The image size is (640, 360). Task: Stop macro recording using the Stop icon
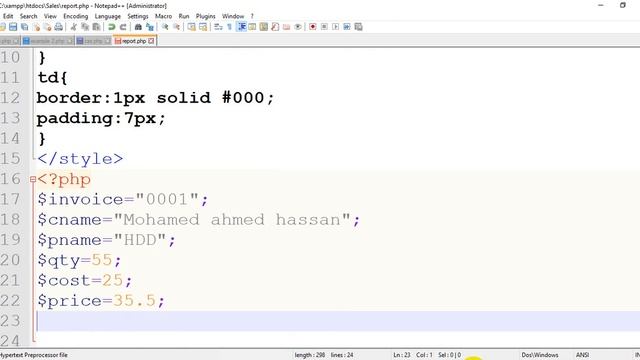coord(324,27)
